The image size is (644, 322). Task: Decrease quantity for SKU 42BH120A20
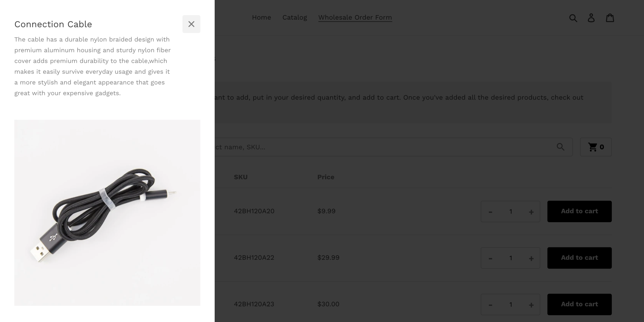pos(491,212)
